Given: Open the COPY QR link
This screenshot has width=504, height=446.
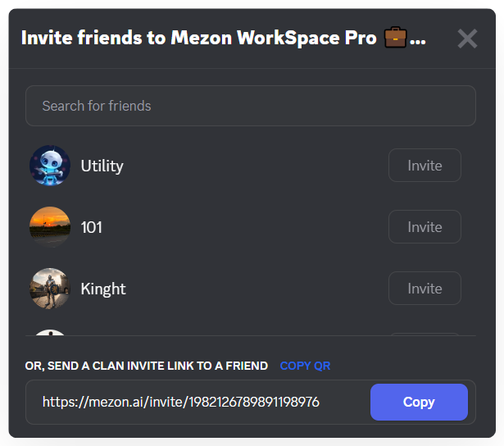Looking at the screenshot, I should coord(305,366).
